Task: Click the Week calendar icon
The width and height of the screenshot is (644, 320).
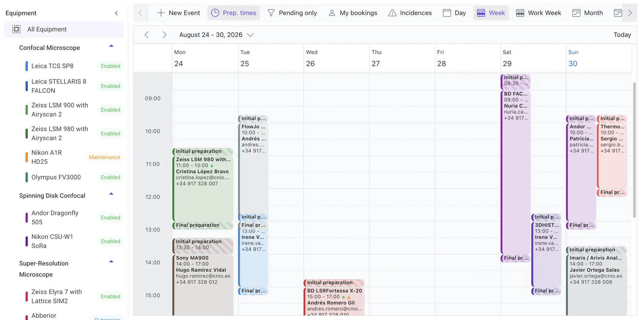Action: coord(481,13)
